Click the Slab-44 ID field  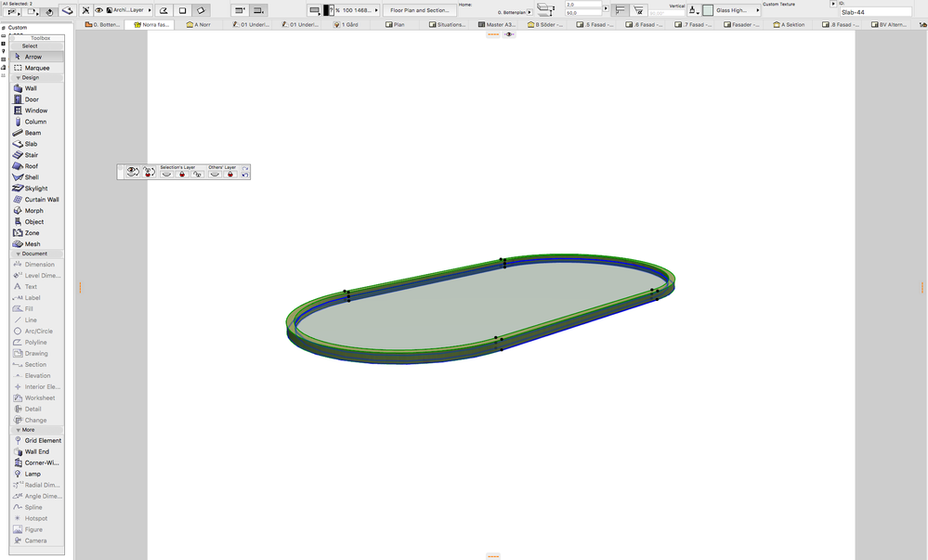pos(875,12)
